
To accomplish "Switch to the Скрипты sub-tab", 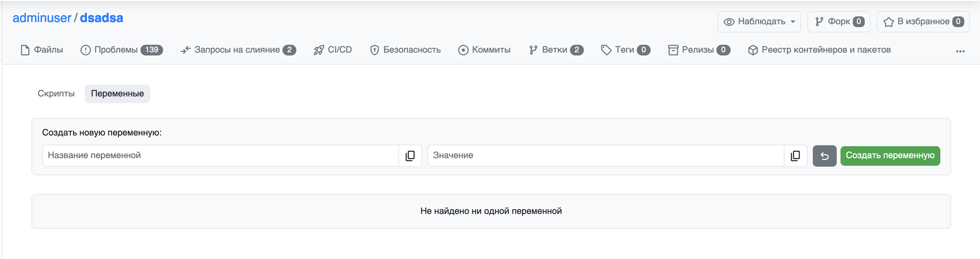I will [56, 94].
